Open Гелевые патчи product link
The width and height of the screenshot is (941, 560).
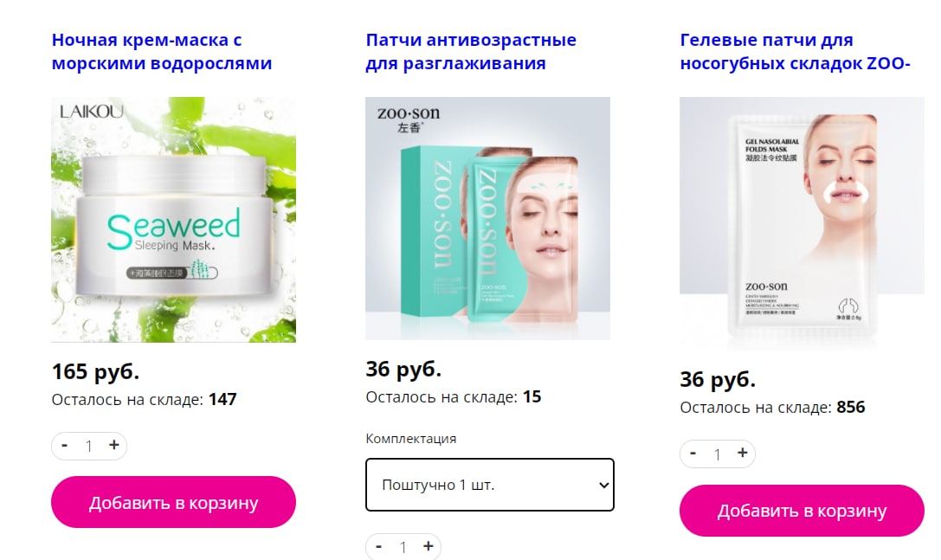(796, 52)
